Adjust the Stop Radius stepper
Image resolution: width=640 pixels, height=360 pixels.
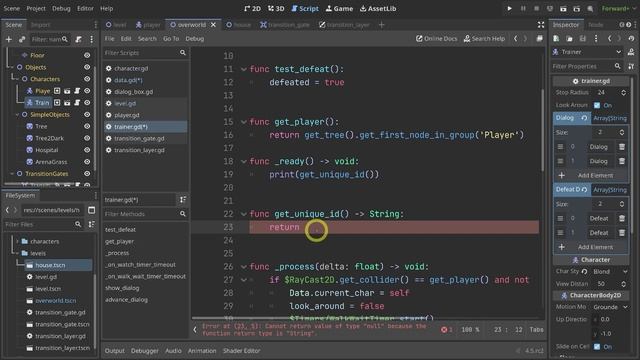[x=623, y=93]
